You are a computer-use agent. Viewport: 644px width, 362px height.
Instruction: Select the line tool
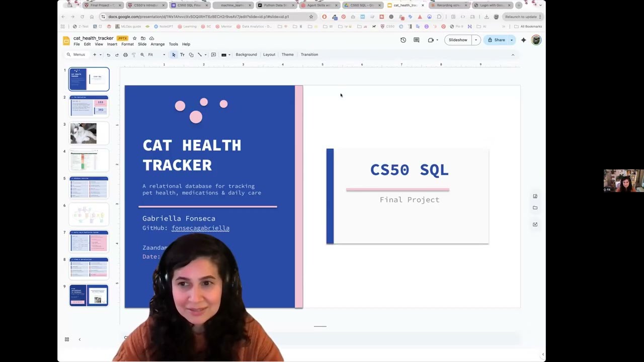(199, 54)
